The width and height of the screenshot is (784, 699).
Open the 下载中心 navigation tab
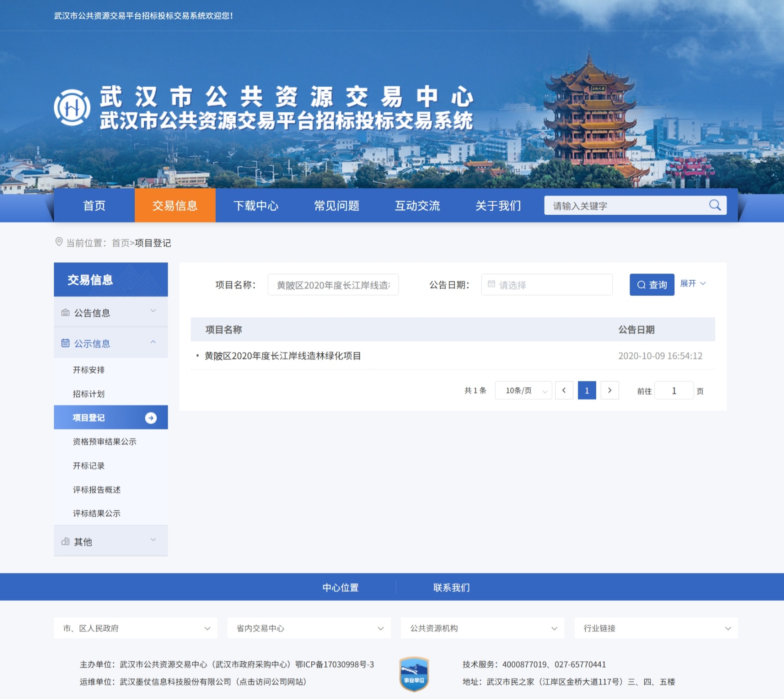click(x=256, y=206)
